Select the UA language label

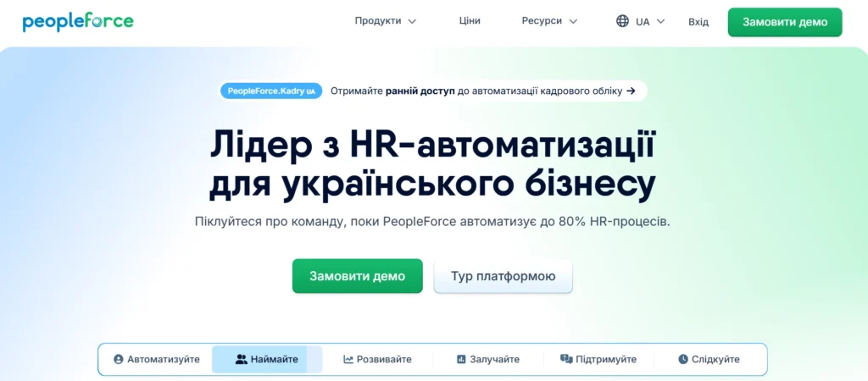(x=643, y=21)
